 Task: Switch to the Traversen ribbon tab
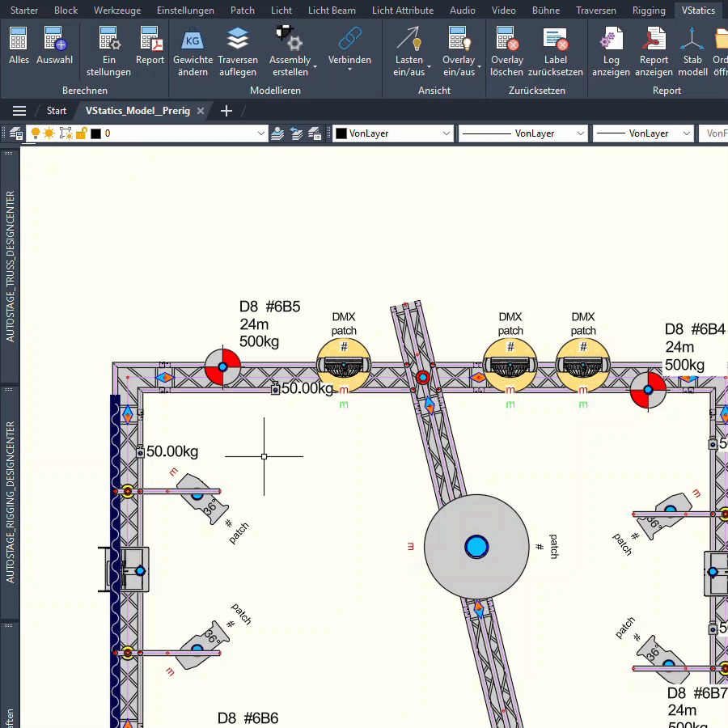pos(595,11)
